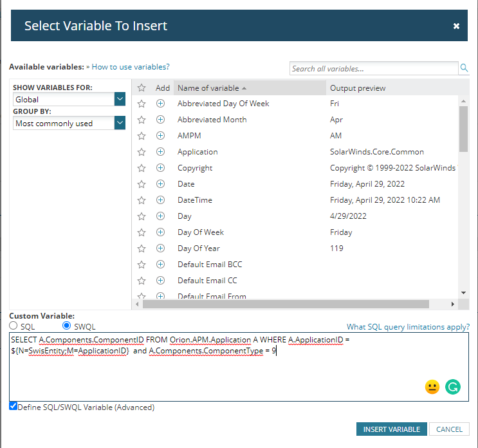Add the DateTime variable via plus icon
478x448 pixels.
click(161, 200)
